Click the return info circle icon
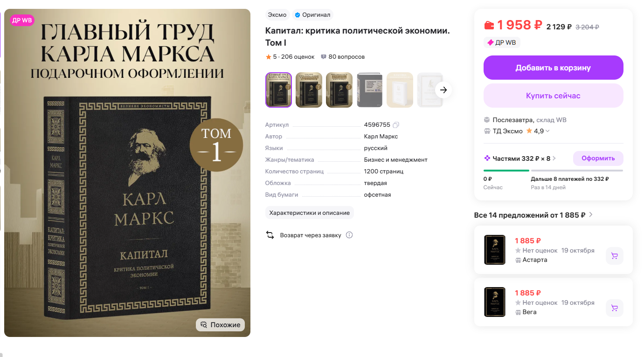 pyautogui.click(x=349, y=235)
